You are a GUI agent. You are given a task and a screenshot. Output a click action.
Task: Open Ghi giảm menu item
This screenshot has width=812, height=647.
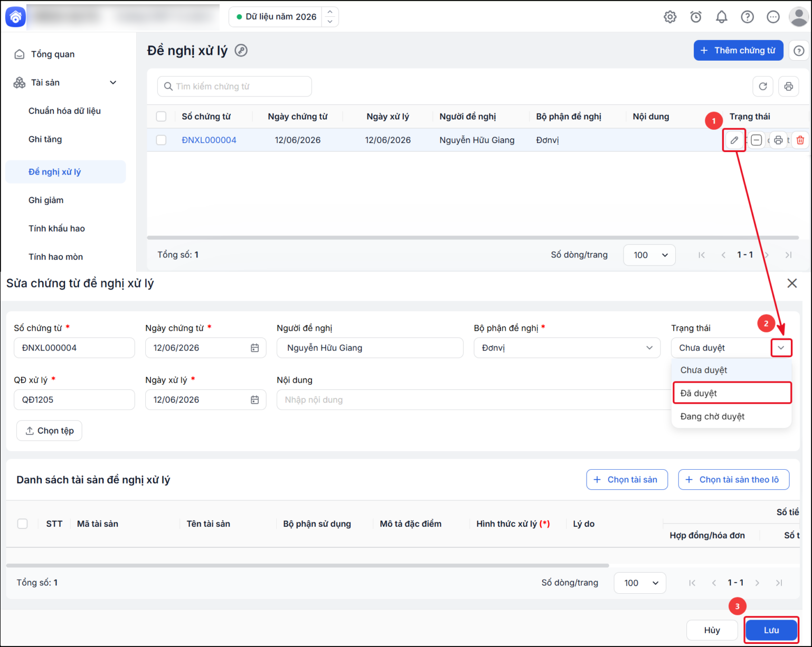click(46, 200)
